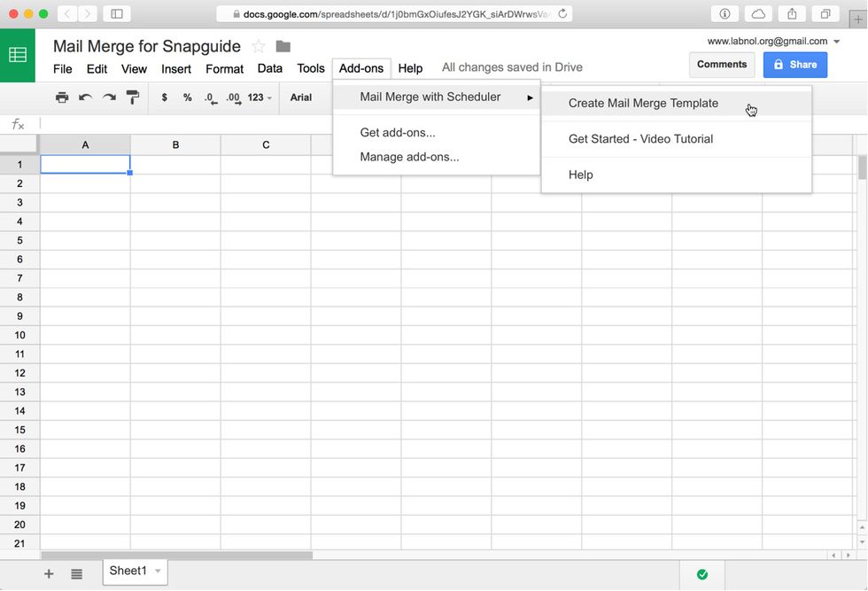The width and height of the screenshot is (868, 591).
Task: Decrease decimal places icon
Action: point(210,97)
